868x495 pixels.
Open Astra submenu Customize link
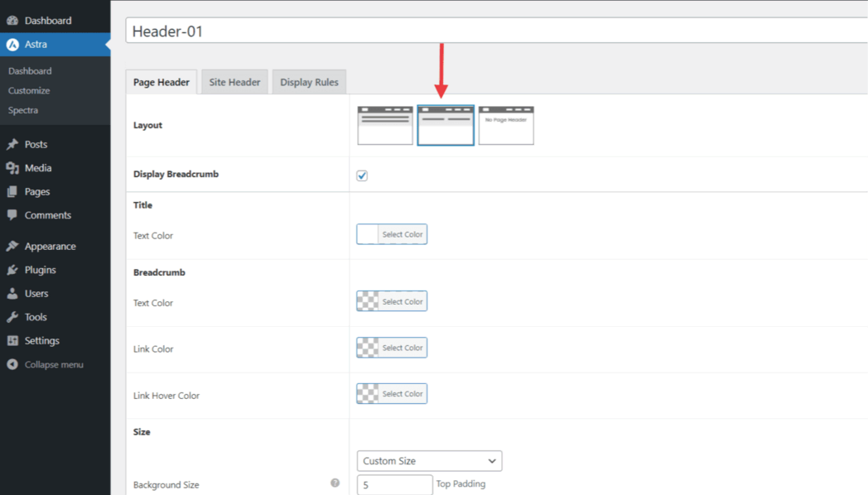pyautogui.click(x=29, y=91)
